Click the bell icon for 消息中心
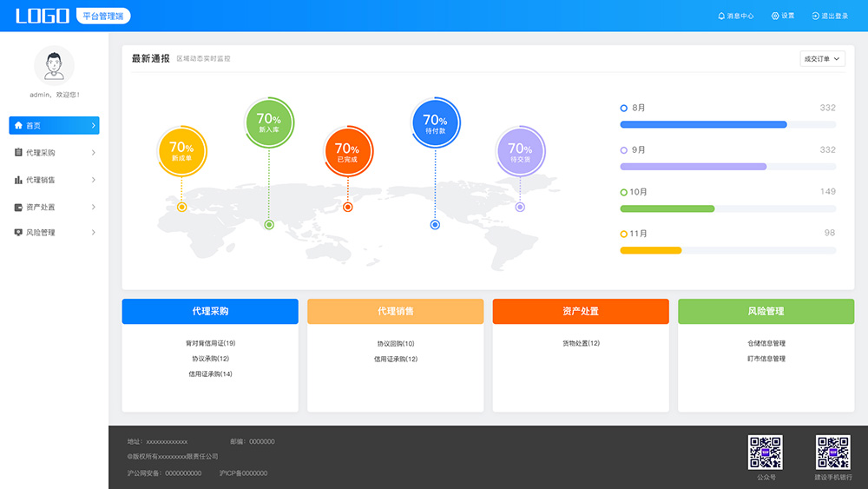 (x=720, y=16)
